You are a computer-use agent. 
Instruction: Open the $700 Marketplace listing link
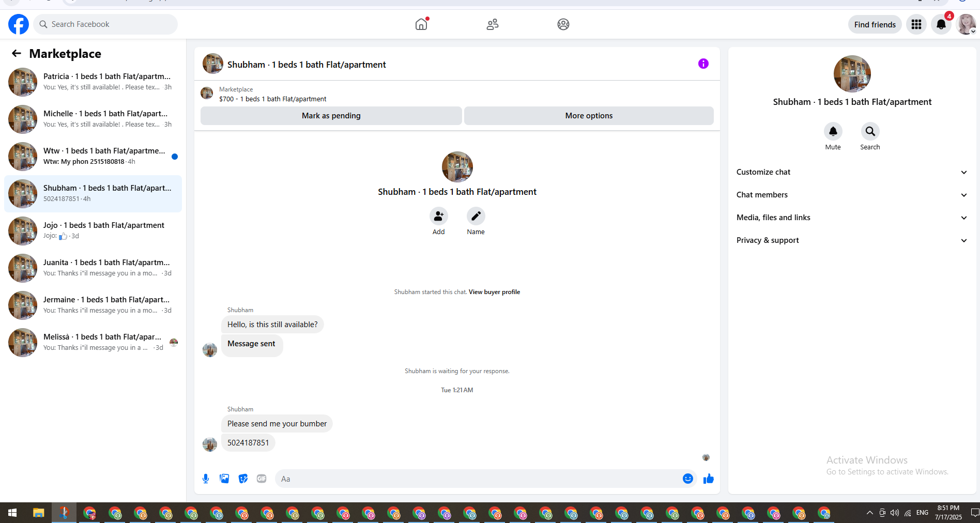(272, 99)
